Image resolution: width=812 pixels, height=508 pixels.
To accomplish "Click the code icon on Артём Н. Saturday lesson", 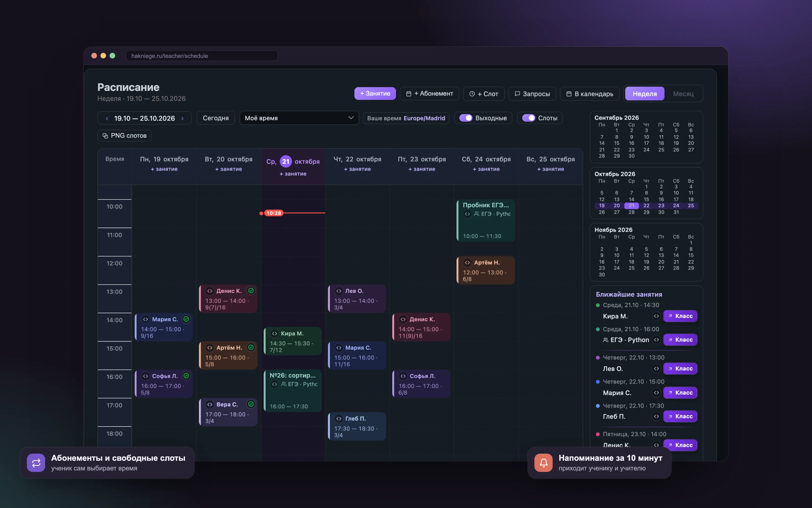I will click(x=467, y=262).
